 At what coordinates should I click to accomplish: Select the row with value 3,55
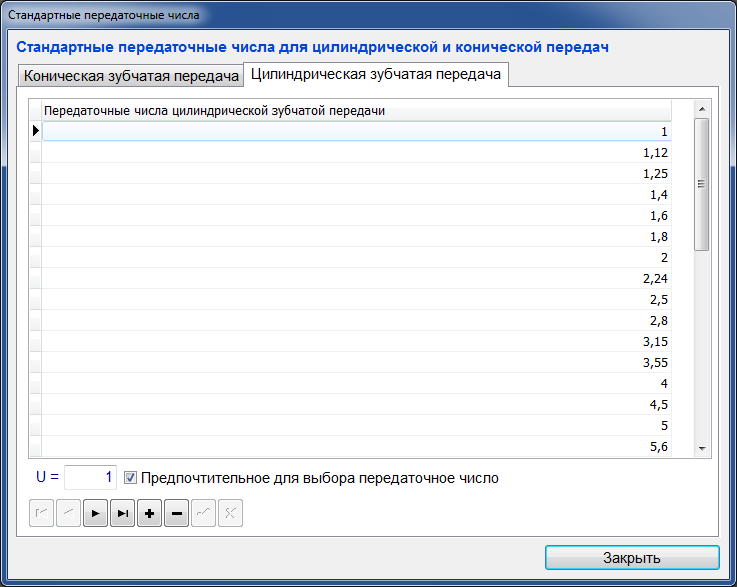pos(356,362)
